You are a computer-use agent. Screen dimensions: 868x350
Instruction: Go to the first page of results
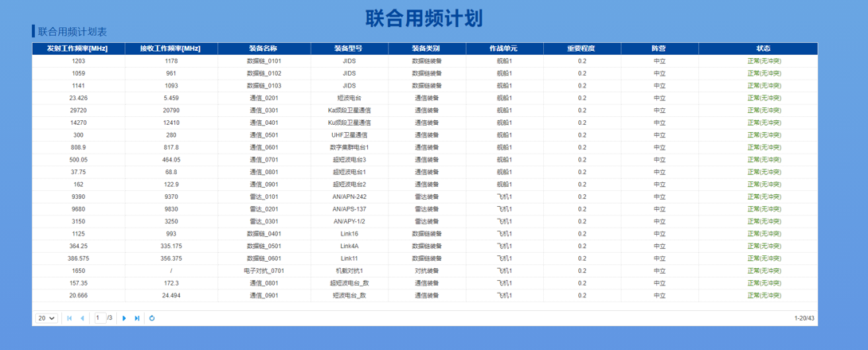click(69, 318)
